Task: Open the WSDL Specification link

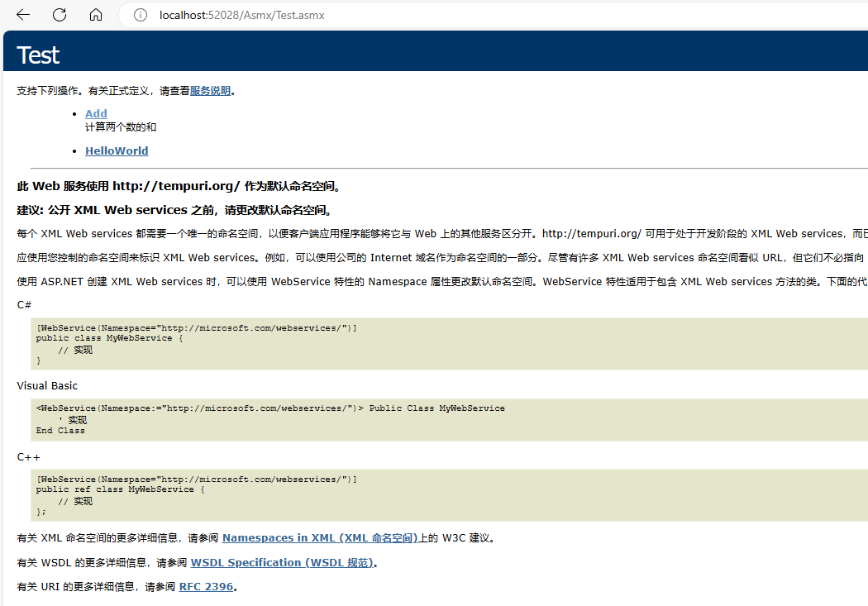Action: [283, 563]
